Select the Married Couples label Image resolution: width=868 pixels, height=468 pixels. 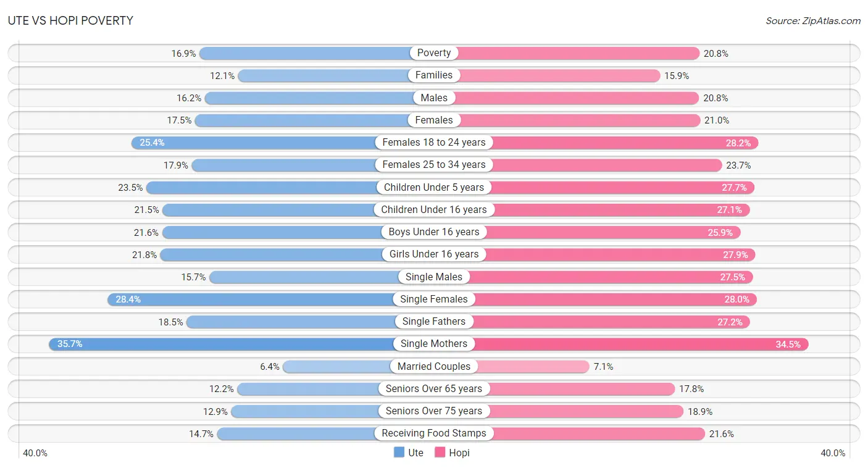click(434, 366)
